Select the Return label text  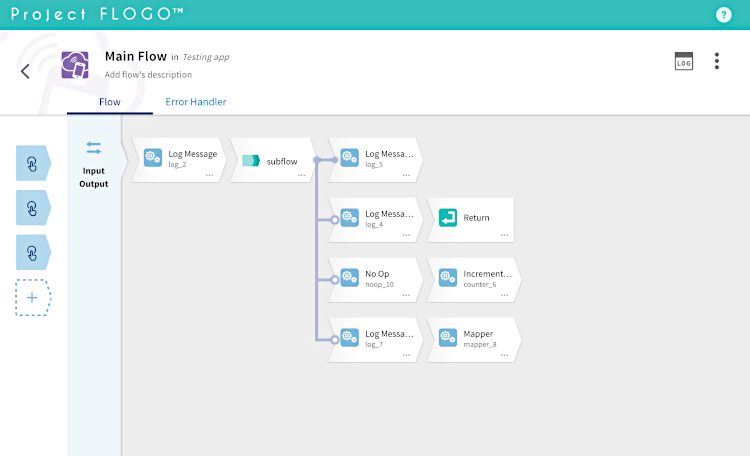click(x=476, y=218)
